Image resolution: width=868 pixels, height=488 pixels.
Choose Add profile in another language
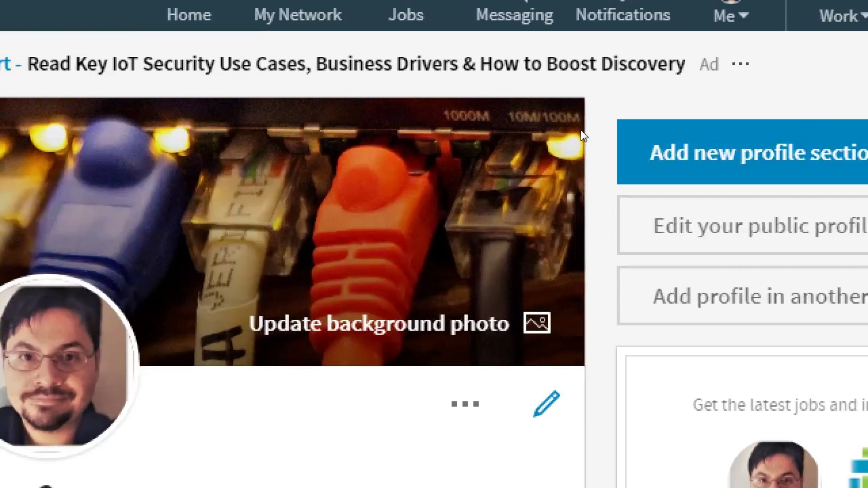pyautogui.click(x=743, y=296)
